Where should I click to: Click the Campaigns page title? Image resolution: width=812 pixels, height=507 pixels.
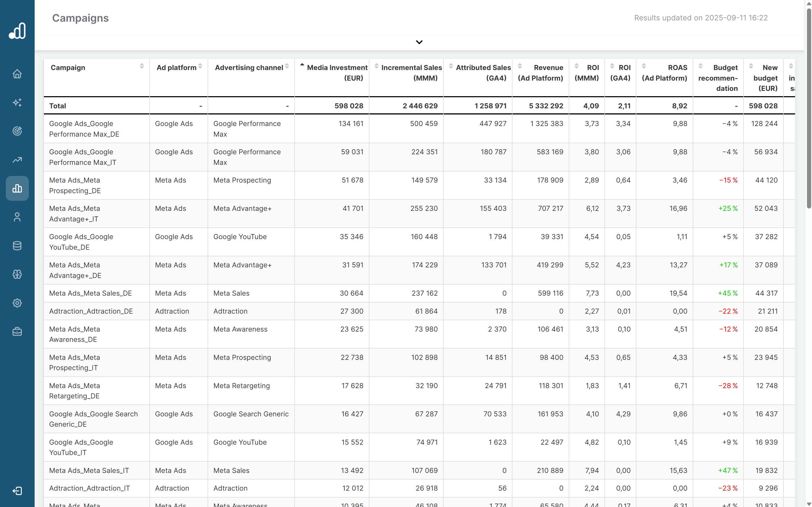click(x=80, y=18)
